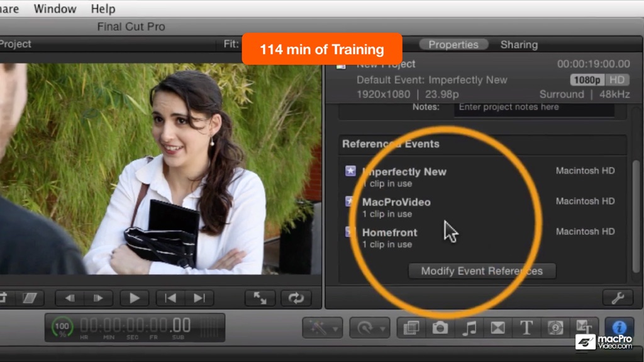Open the magic wand enhancements dropdown

323,328
